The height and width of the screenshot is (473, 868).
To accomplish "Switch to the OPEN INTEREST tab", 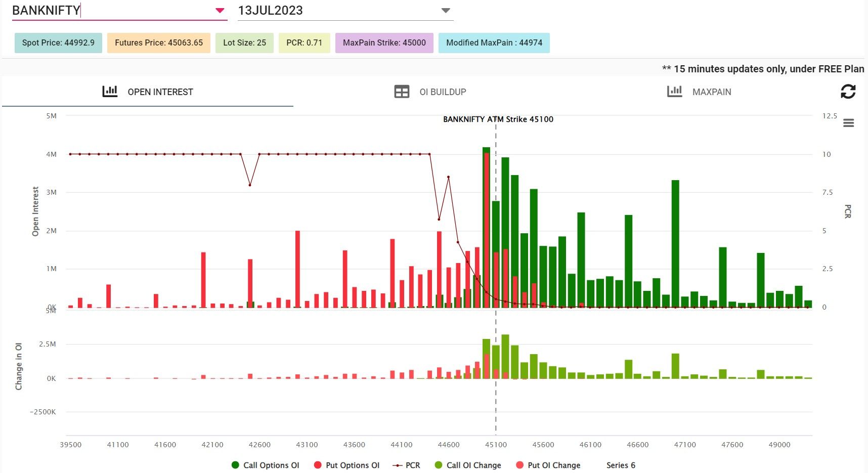I will point(148,92).
